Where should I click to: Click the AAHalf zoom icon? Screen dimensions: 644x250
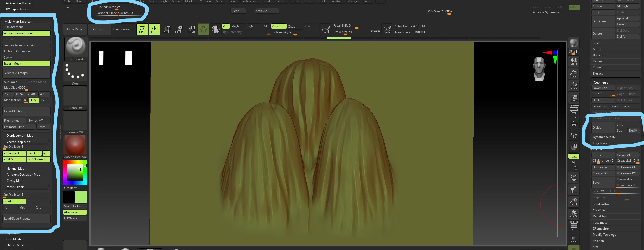click(x=574, y=98)
